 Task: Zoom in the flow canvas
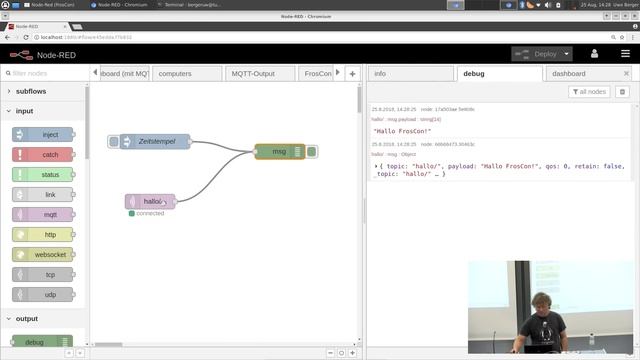(x=352, y=353)
